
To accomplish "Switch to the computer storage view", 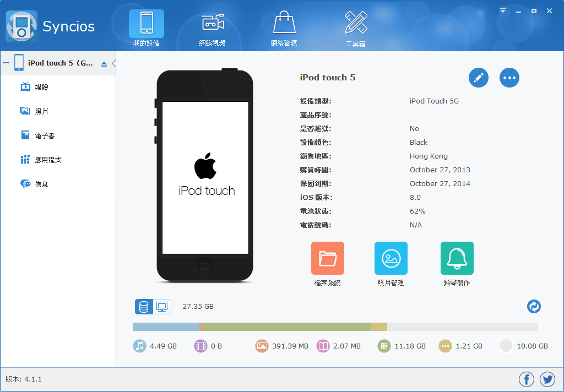I will (161, 307).
